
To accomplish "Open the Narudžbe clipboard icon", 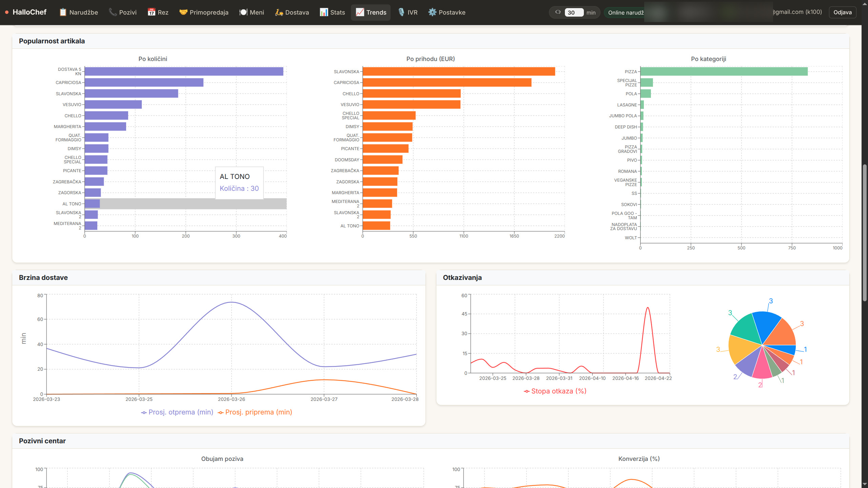I will pyautogui.click(x=63, y=12).
